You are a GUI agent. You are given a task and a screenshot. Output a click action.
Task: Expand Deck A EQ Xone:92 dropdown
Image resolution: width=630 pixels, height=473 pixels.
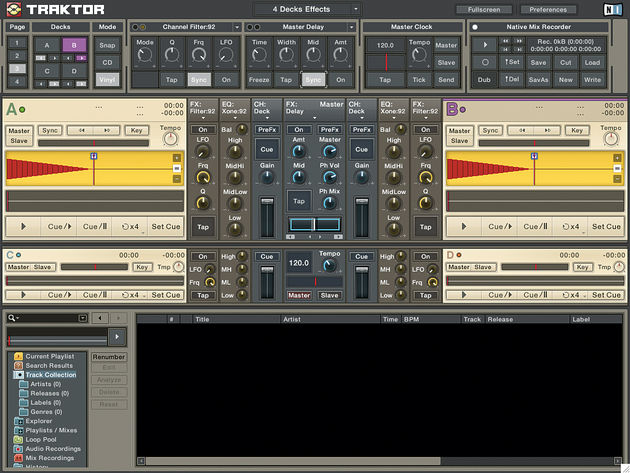[x=234, y=118]
